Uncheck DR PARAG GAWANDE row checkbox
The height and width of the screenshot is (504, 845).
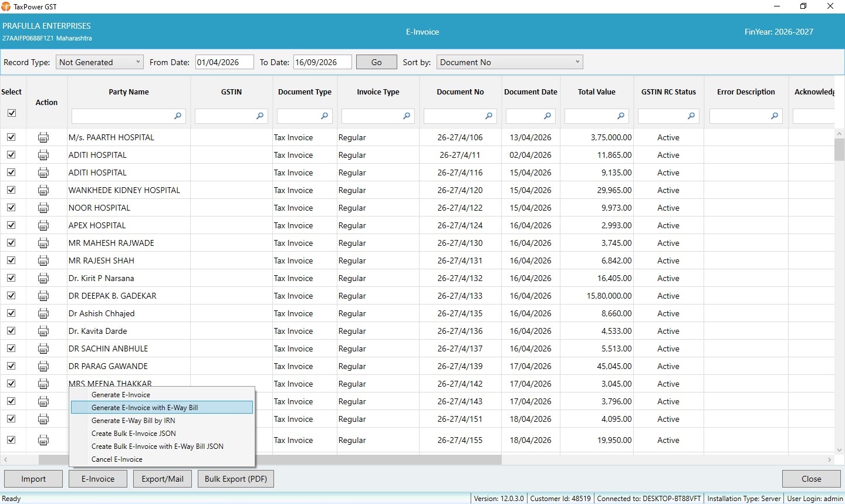(x=11, y=366)
